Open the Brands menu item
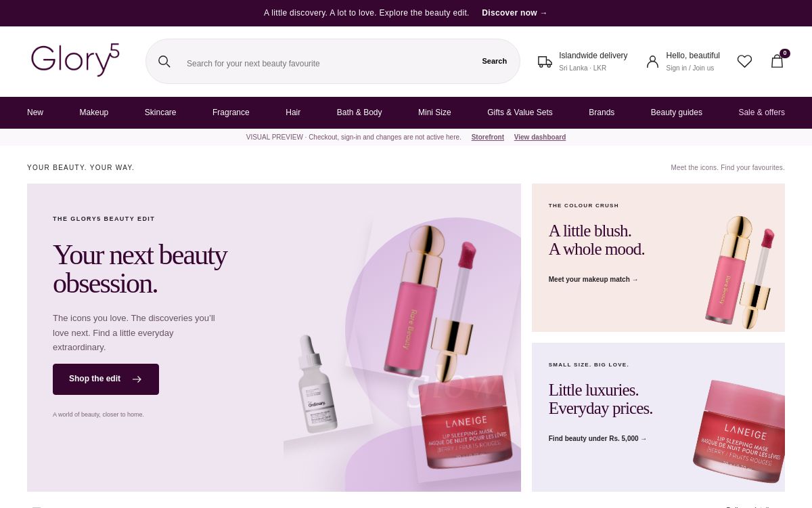812x508 pixels. coord(602,112)
